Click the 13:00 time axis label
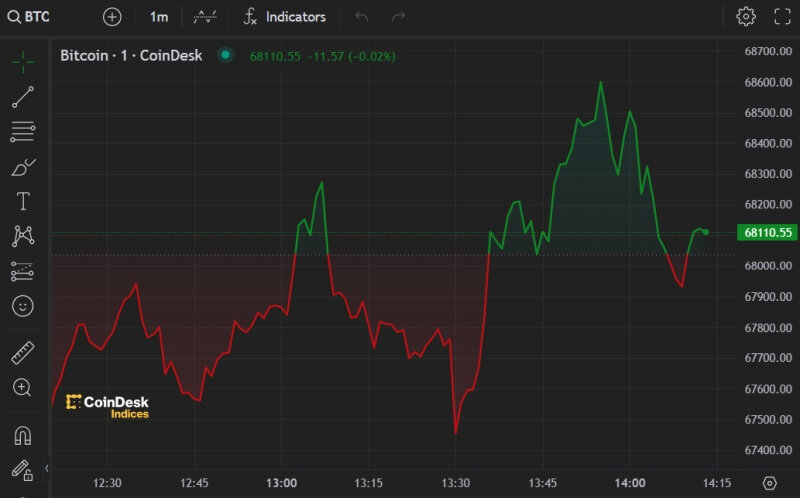The height and width of the screenshot is (498, 800). (x=282, y=483)
